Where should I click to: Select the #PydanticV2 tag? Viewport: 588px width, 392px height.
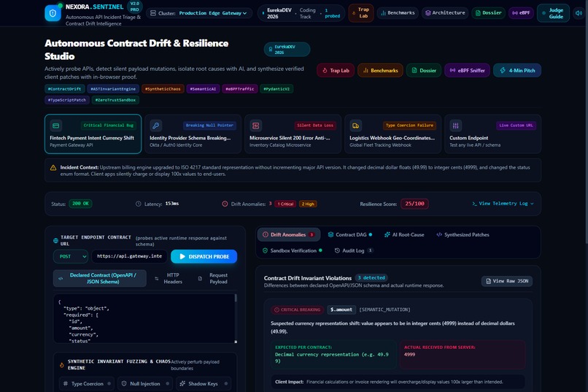pyautogui.click(x=276, y=89)
